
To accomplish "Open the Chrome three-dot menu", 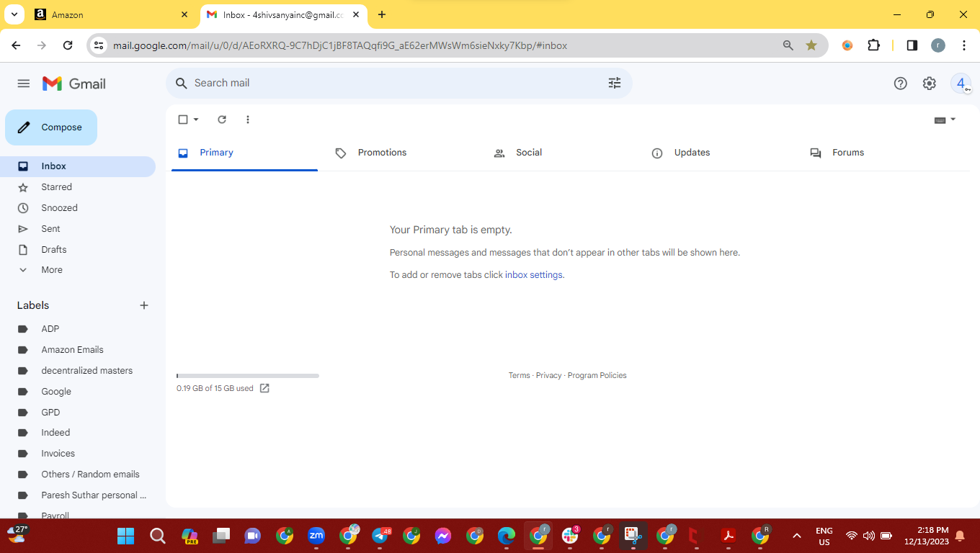I will [x=964, y=45].
